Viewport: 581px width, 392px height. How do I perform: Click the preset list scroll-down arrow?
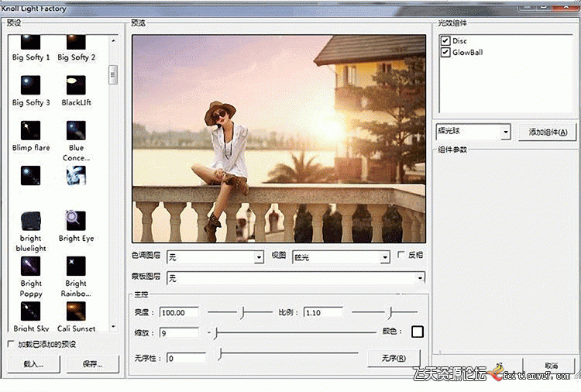[113, 327]
